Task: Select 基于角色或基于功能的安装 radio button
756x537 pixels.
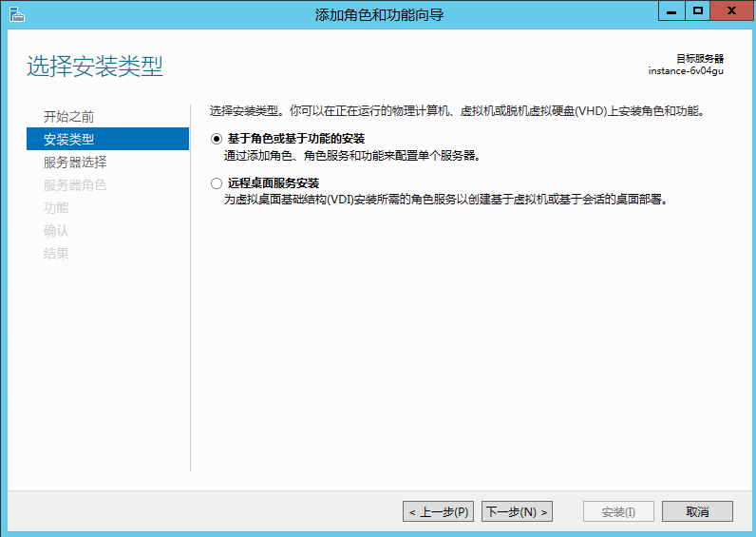Action: (217, 139)
